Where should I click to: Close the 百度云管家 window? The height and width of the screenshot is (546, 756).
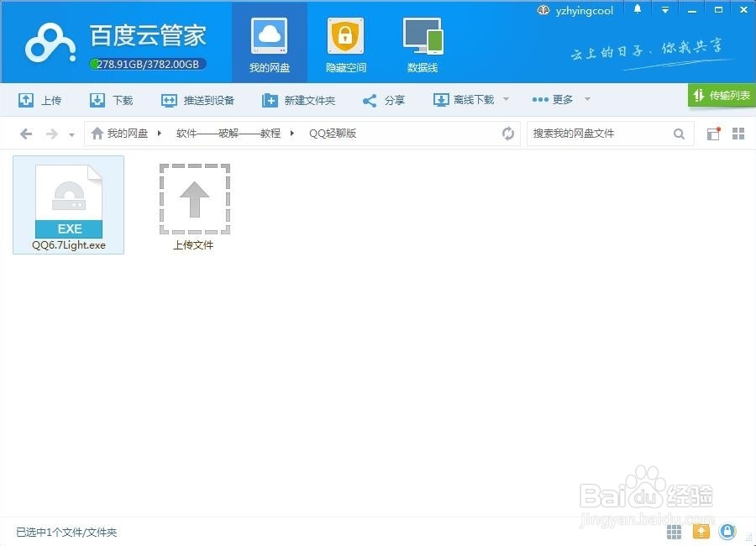point(744,9)
